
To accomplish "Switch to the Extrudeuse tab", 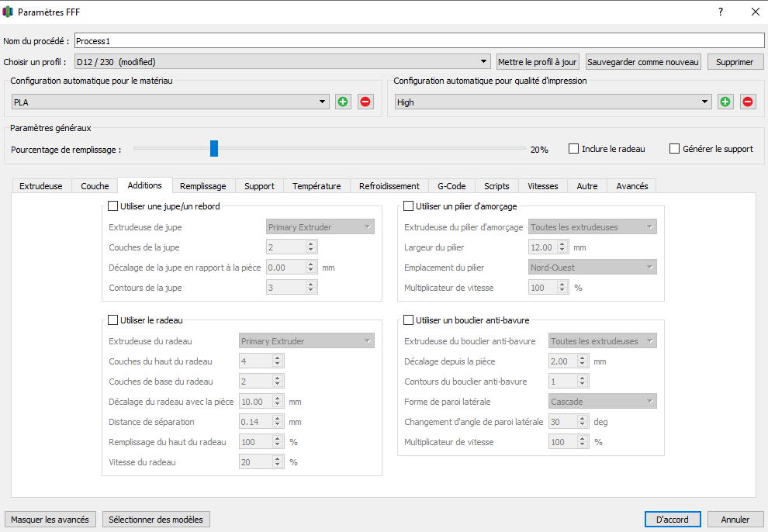I will (x=41, y=186).
